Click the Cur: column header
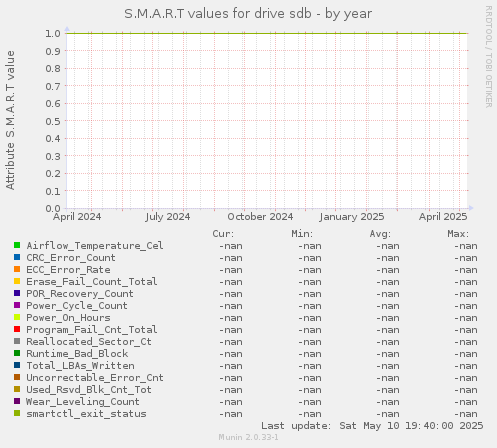 point(223,234)
